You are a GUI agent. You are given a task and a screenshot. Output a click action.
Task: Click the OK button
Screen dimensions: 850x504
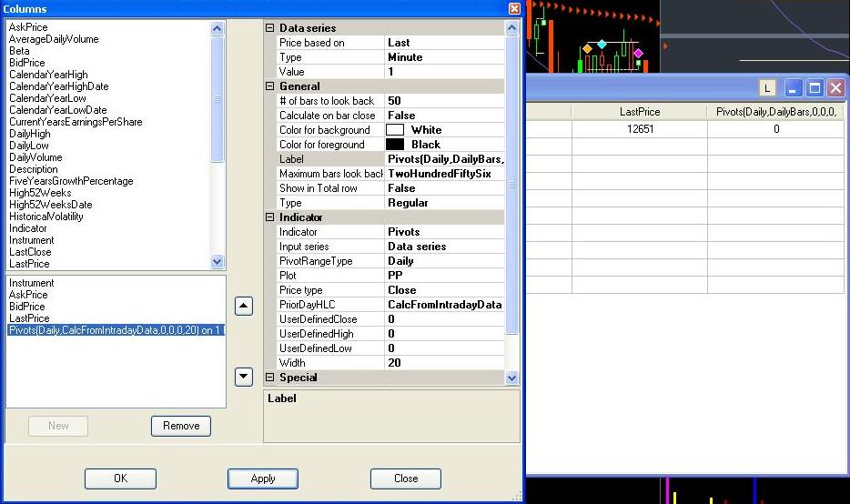tap(120, 479)
